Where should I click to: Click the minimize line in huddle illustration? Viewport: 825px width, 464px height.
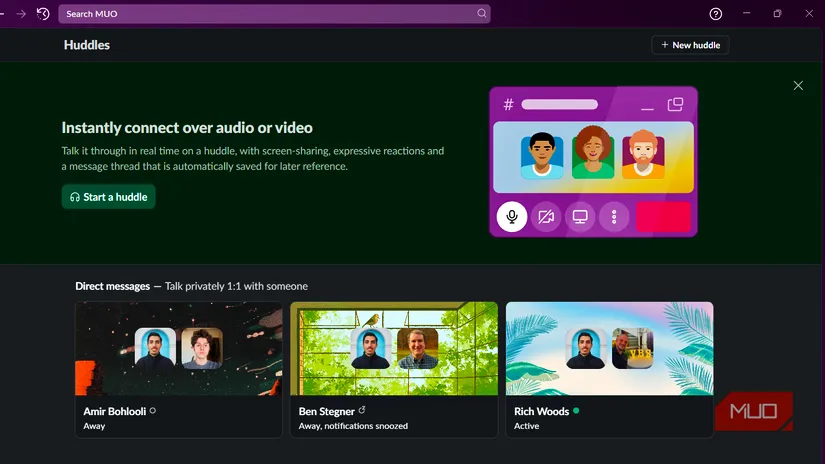[x=647, y=109]
